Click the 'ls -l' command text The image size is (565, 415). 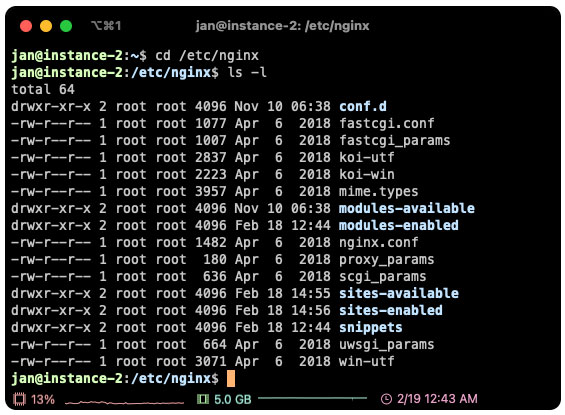(247, 72)
